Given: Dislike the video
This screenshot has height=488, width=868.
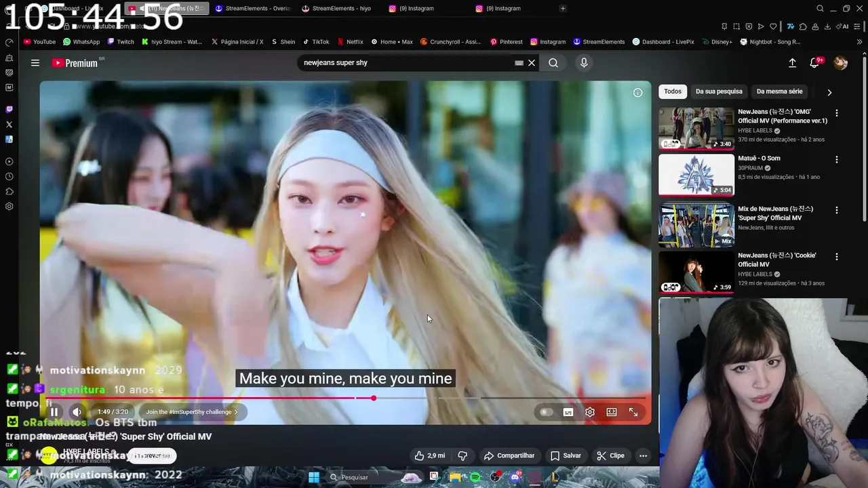Looking at the screenshot, I should (x=462, y=455).
